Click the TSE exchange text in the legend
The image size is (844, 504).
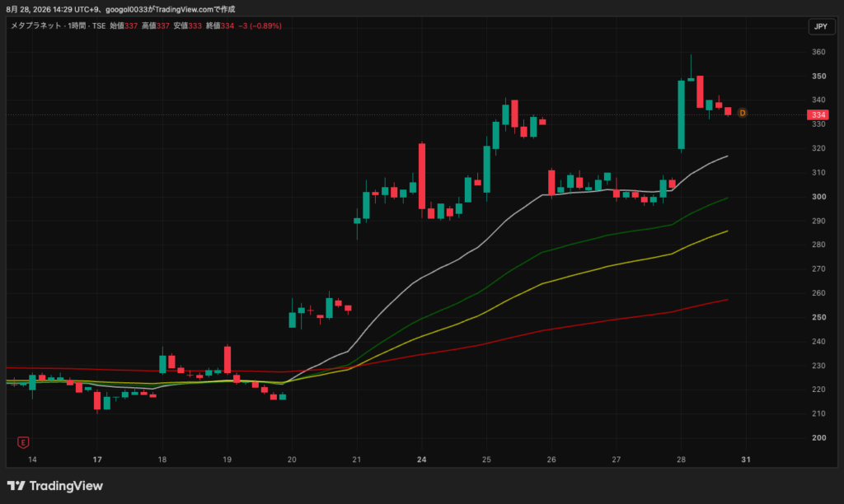(x=99, y=26)
